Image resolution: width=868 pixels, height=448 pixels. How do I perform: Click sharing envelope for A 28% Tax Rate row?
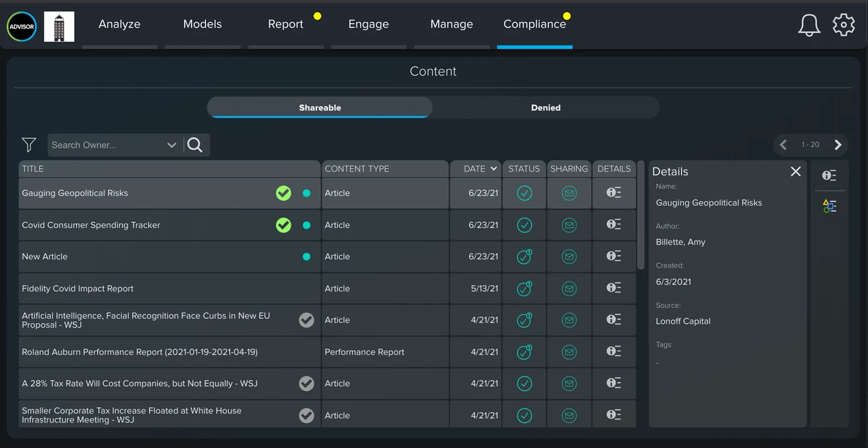click(569, 384)
